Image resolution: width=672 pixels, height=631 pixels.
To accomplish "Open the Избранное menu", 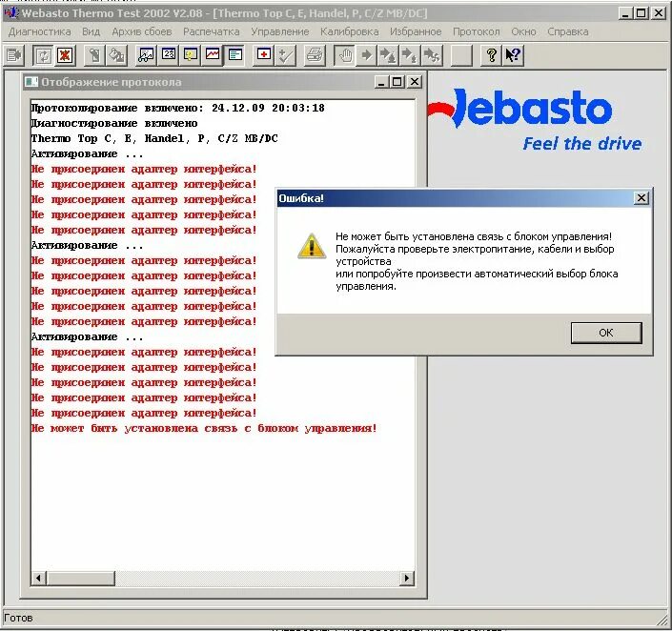I will (416, 31).
